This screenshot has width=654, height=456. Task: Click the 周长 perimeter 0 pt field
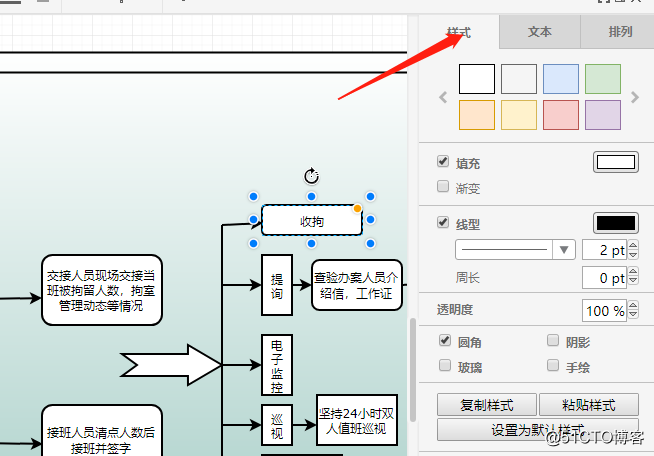(604, 278)
